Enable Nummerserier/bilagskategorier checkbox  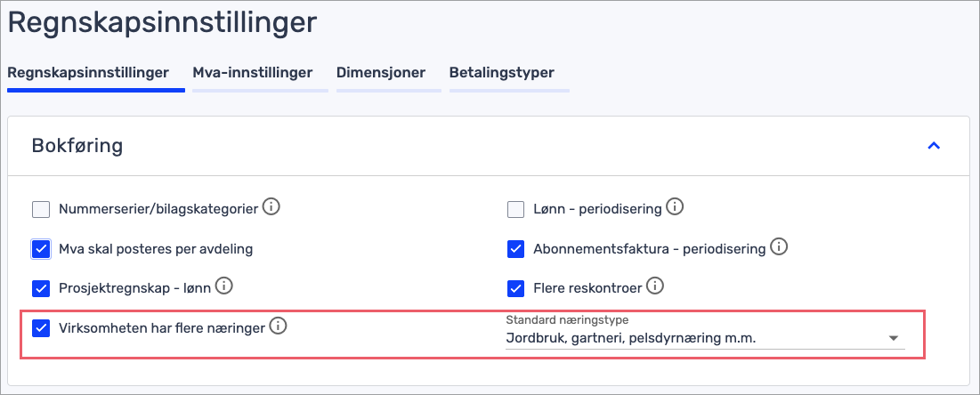click(x=41, y=210)
